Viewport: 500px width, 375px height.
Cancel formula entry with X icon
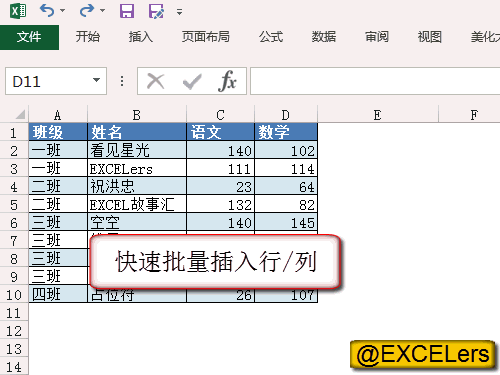click(156, 81)
